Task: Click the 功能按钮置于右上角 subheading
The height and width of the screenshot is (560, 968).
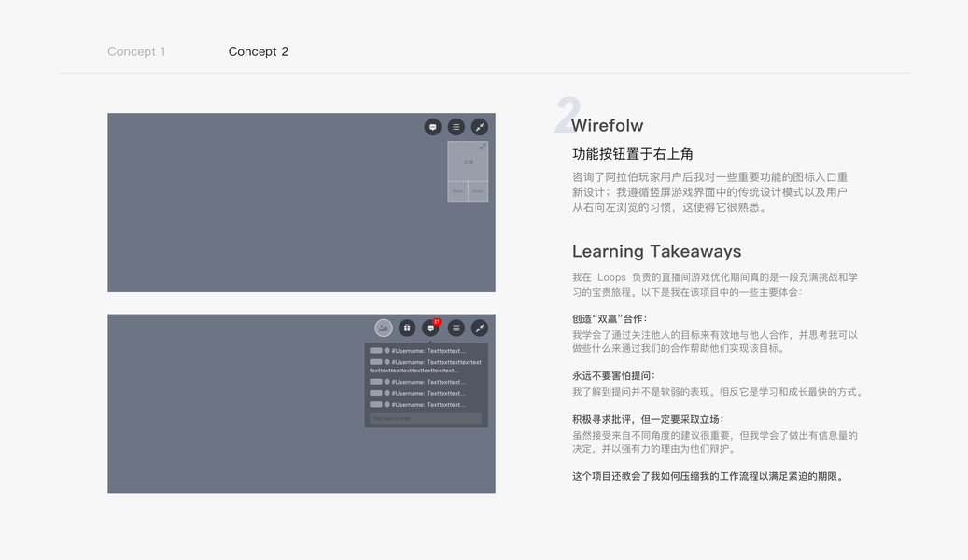Action: 633,154
